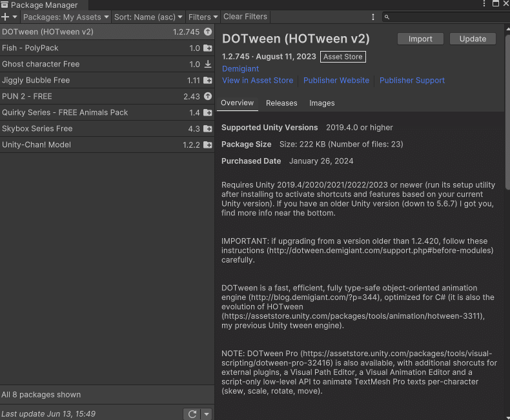Switch to the Releases tab
Viewport: 510px width, 420px height.
tap(281, 103)
